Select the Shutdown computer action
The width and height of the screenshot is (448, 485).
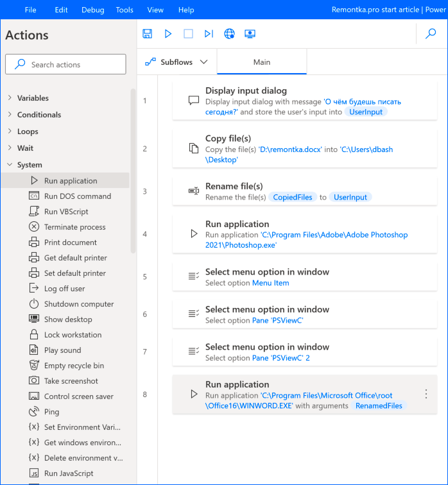[x=65, y=304]
